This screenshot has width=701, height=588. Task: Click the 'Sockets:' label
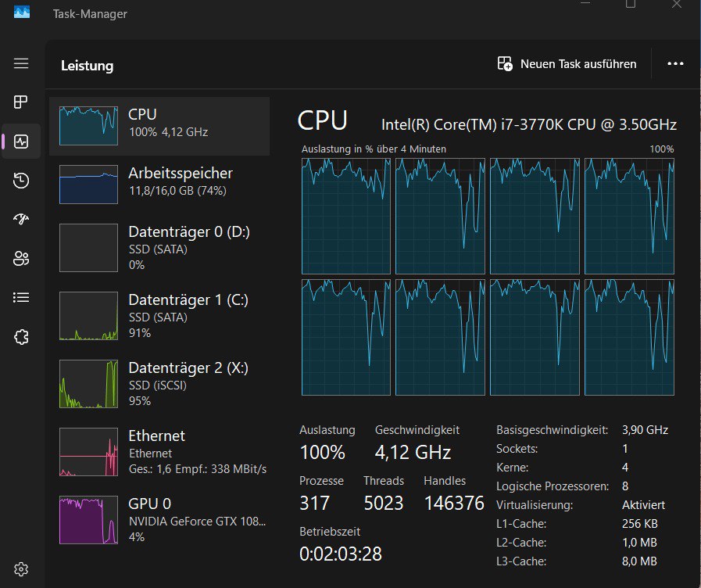[x=517, y=449]
